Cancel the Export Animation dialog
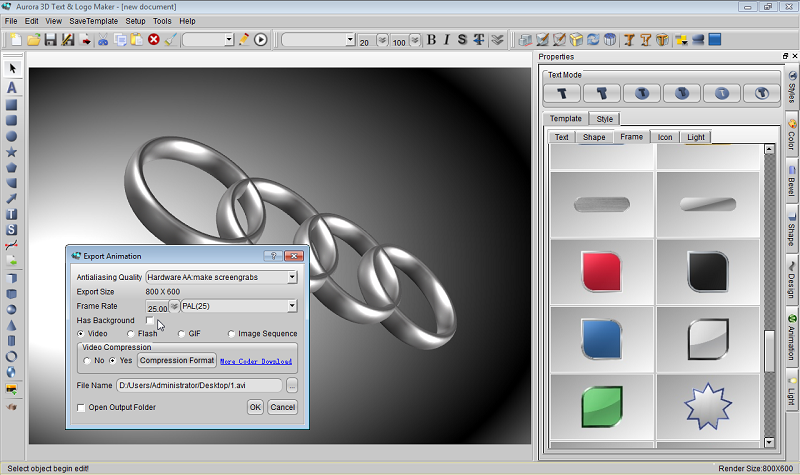Viewport: 800px width, 475px height. point(283,407)
